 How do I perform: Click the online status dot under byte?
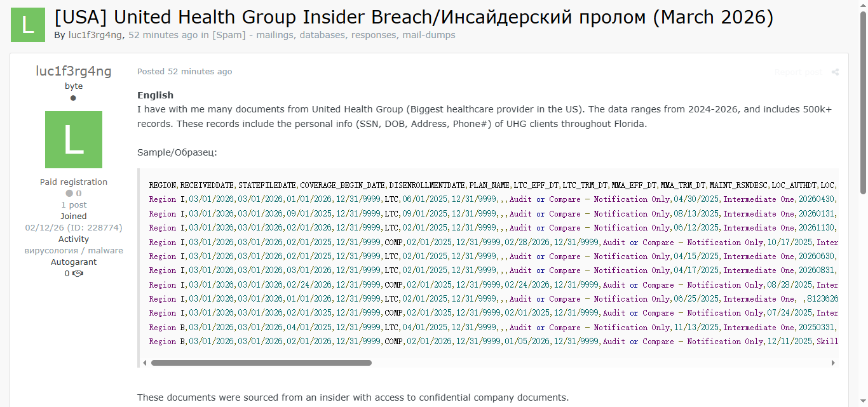coord(73,98)
